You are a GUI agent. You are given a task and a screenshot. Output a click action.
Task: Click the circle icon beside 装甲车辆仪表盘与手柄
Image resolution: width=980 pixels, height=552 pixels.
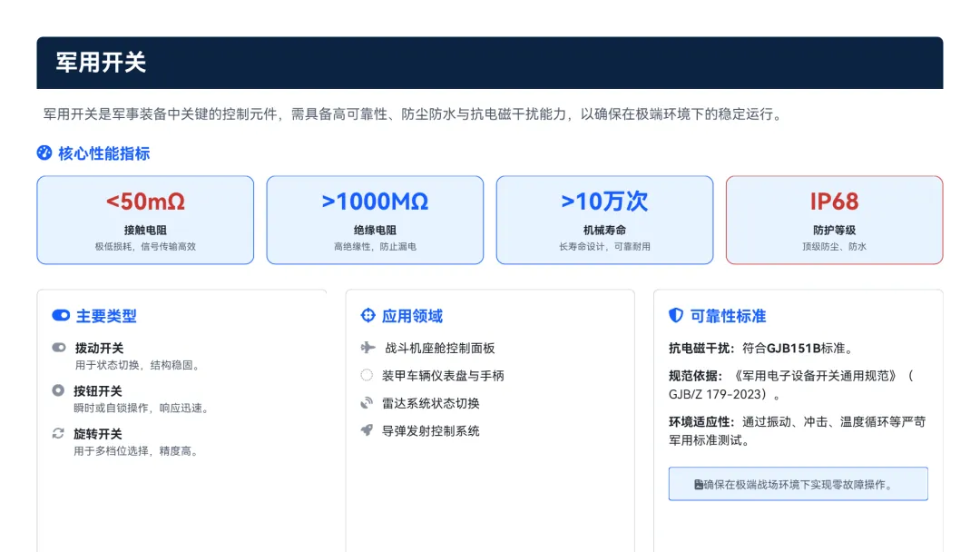tap(367, 375)
